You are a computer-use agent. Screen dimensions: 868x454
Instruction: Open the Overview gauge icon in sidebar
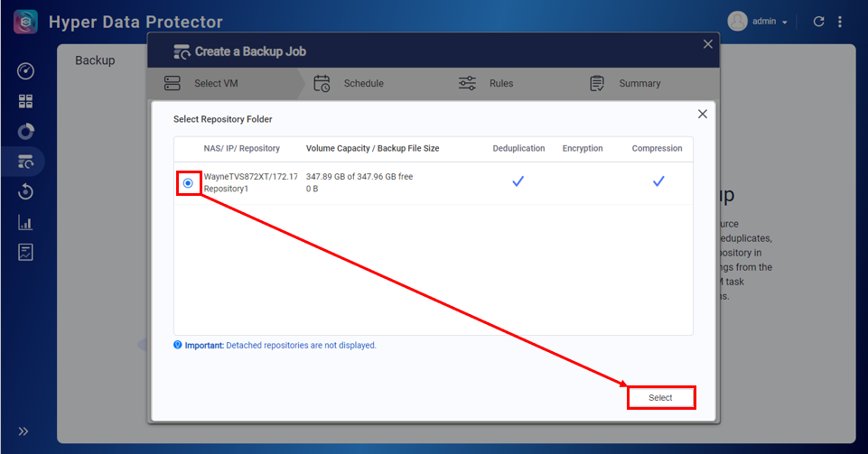coord(25,71)
